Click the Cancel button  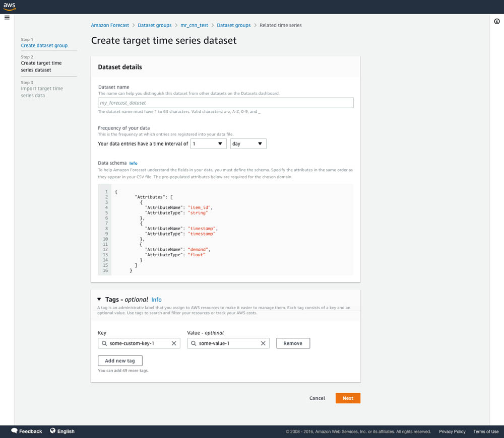[317, 398]
